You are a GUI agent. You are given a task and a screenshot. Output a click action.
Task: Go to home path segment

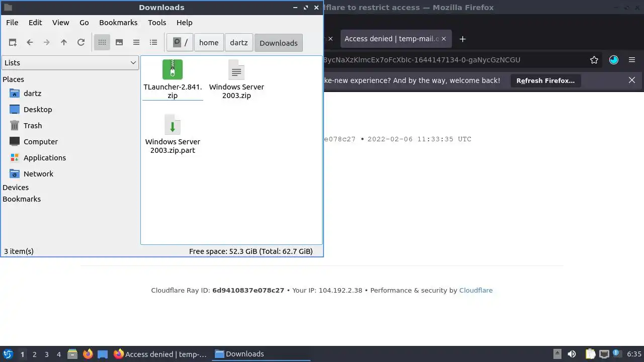tap(209, 43)
